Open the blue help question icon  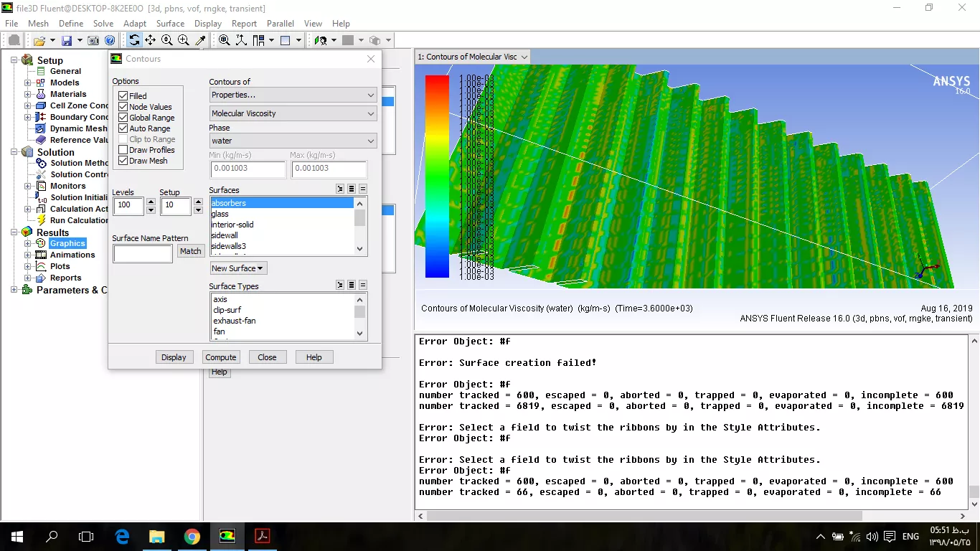(110, 41)
